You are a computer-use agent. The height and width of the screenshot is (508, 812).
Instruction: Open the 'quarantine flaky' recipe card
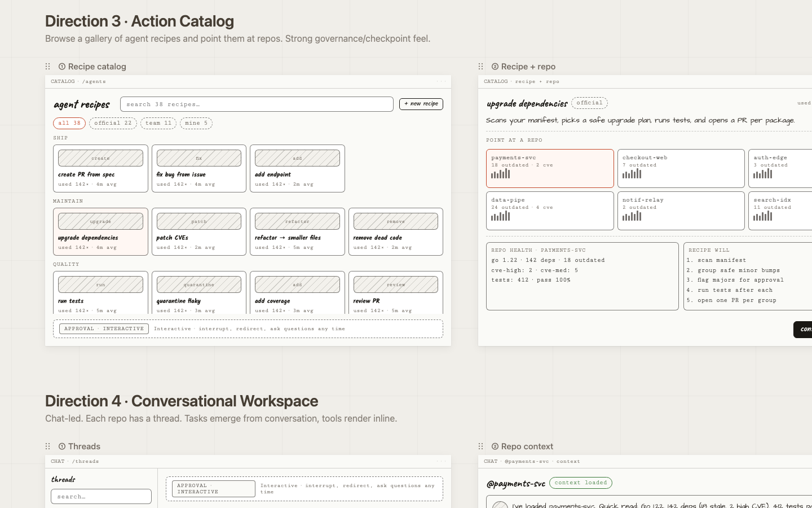[199, 293]
